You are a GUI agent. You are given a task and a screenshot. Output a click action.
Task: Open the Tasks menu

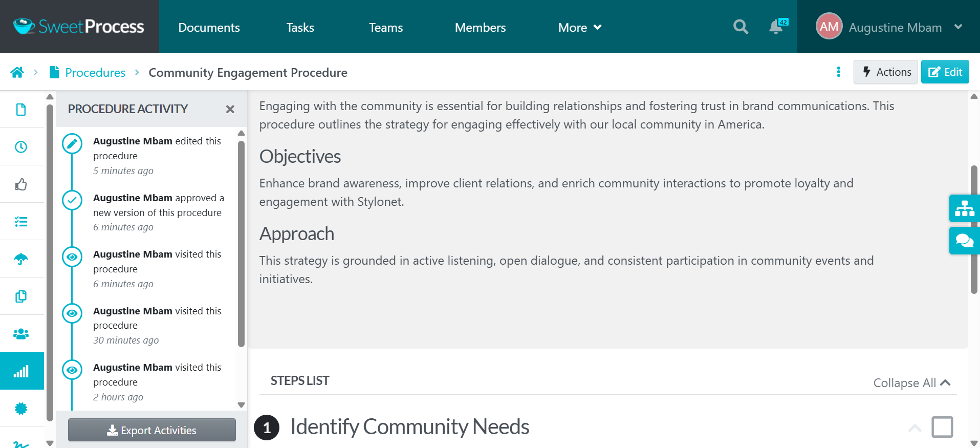tap(300, 27)
